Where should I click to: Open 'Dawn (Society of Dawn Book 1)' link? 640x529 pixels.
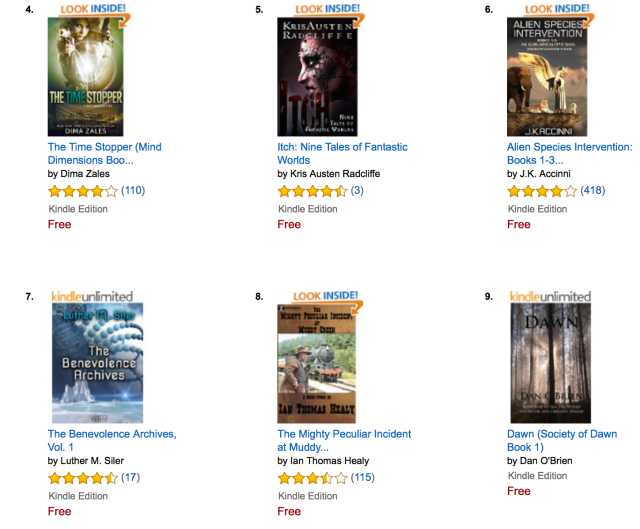[562, 440]
